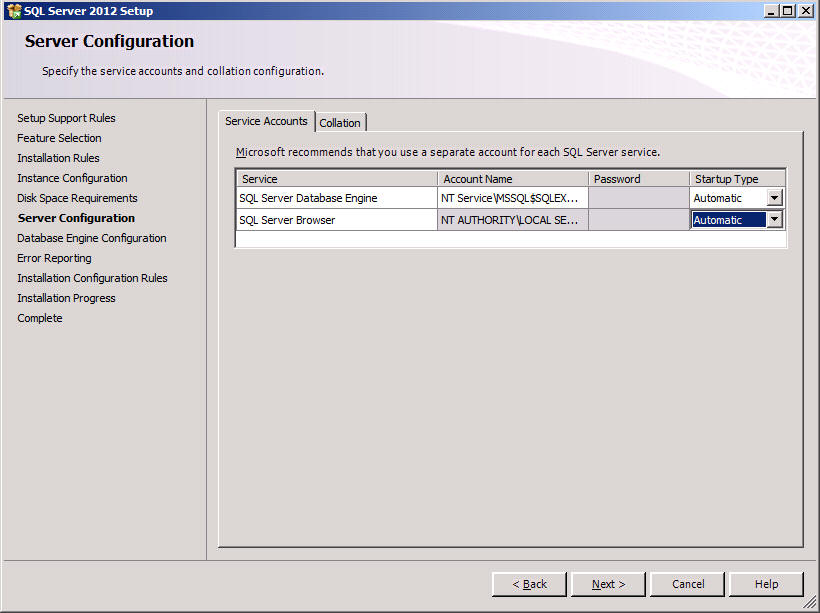Image resolution: width=820 pixels, height=613 pixels.
Task: Click Setup Support Rules step in sidebar
Action: pos(66,118)
